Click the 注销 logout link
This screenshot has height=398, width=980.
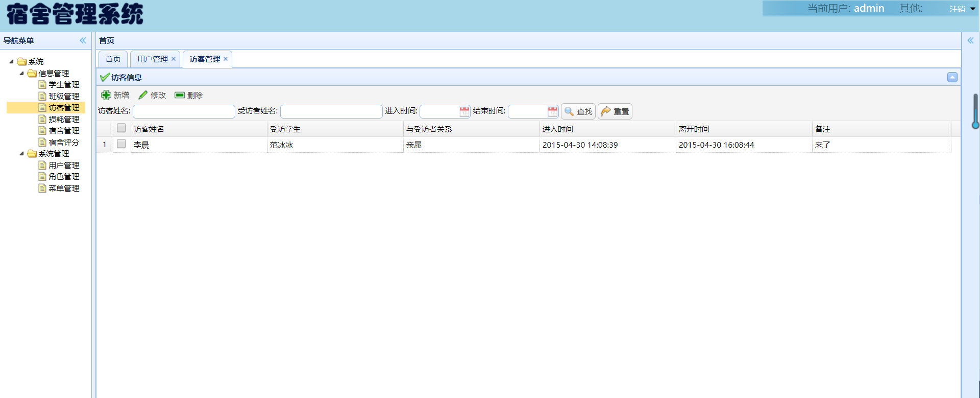coord(957,9)
